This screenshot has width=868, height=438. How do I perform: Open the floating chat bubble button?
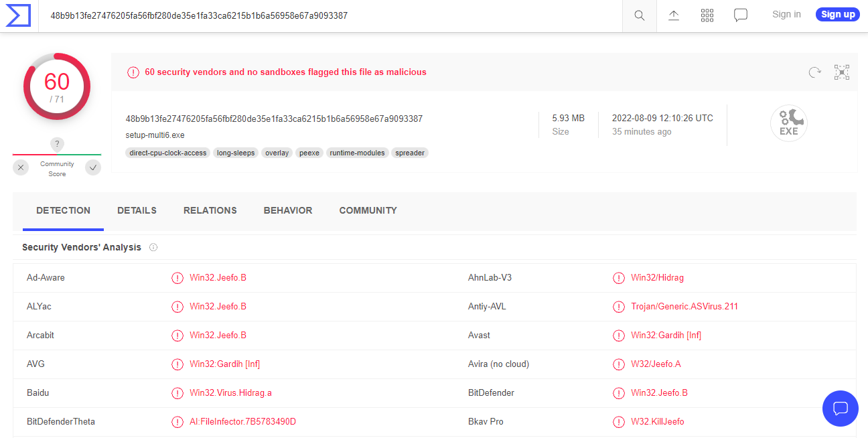click(841, 409)
